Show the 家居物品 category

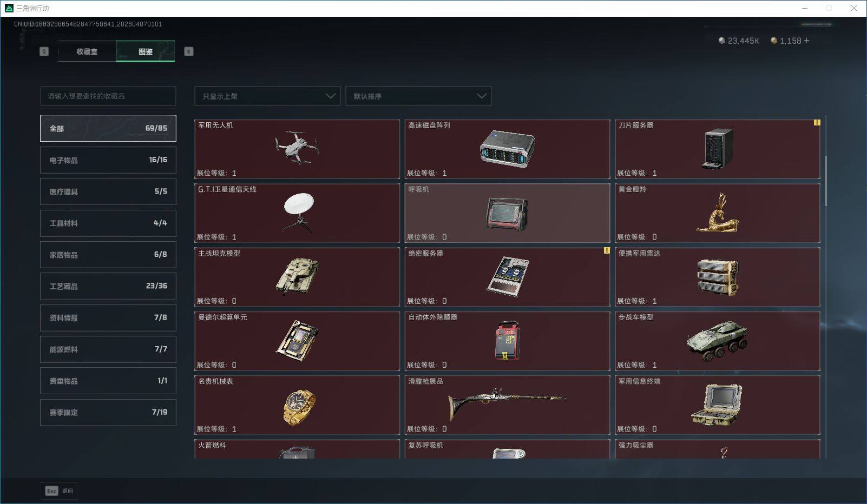point(108,255)
